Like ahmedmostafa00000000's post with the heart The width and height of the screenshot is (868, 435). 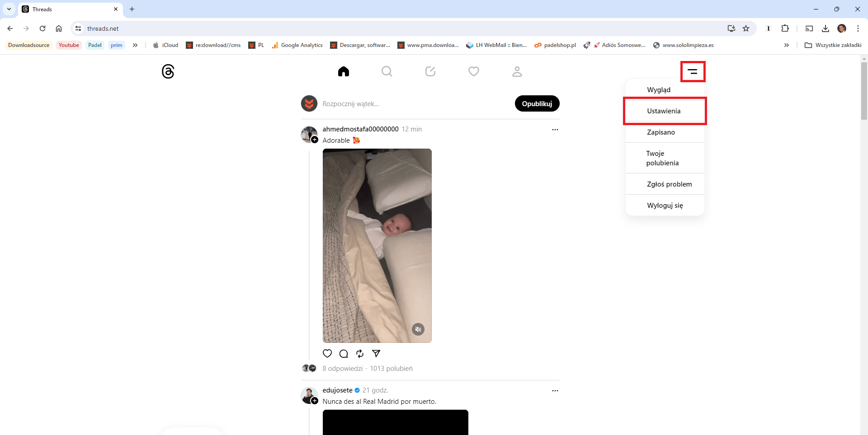pos(327,353)
